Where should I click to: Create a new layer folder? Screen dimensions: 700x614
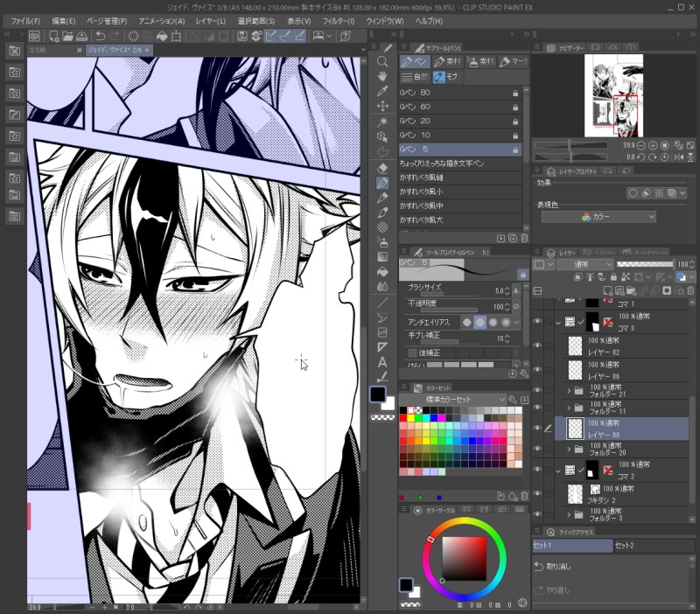(631, 291)
